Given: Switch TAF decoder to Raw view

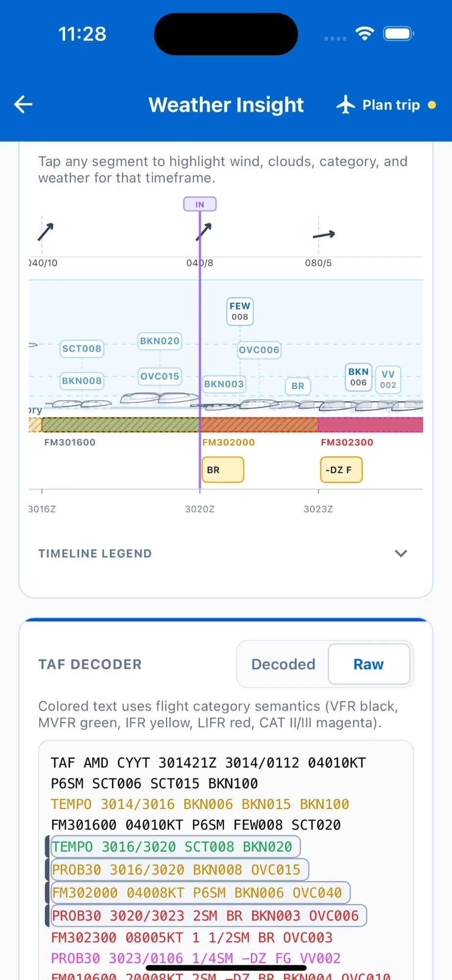Looking at the screenshot, I should click(x=369, y=664).
